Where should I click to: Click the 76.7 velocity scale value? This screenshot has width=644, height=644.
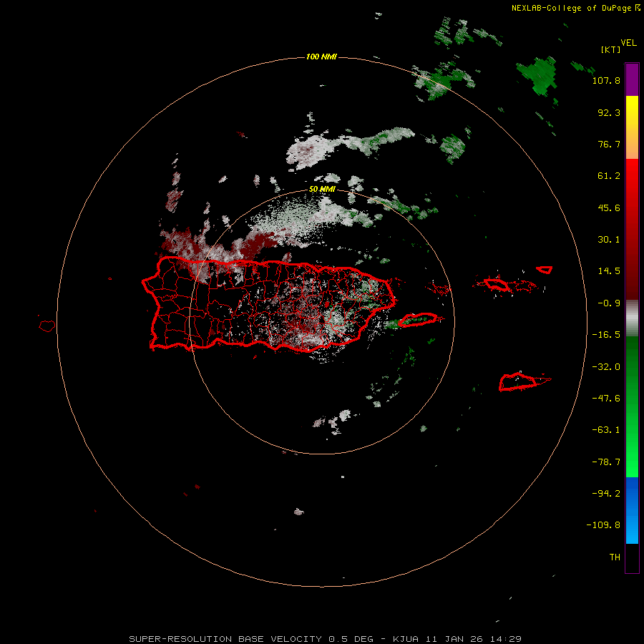click(609, 144)
